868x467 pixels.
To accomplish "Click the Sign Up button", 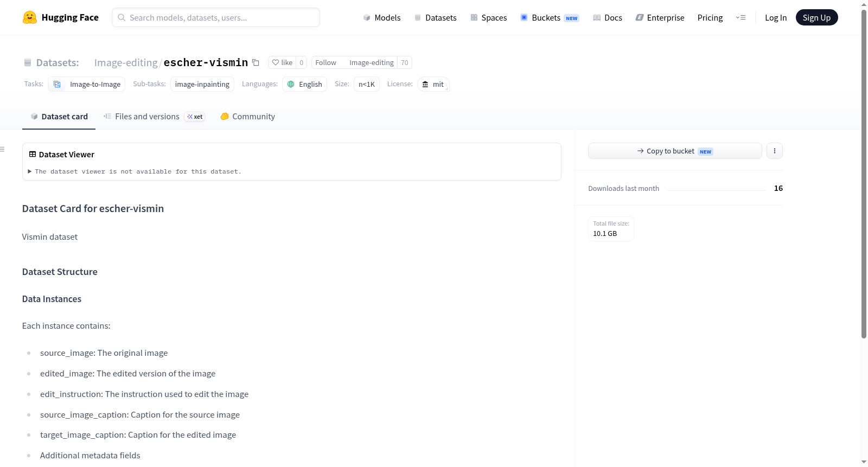I will [x=816, y=17].
